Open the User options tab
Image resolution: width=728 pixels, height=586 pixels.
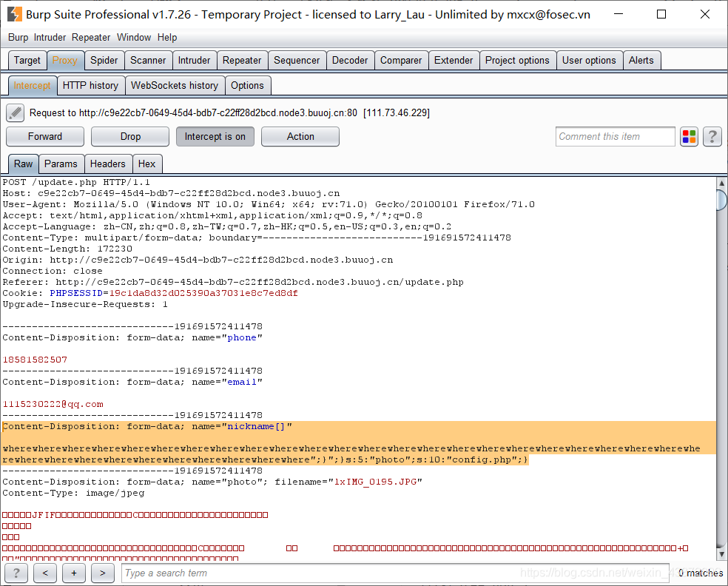click(589, 61)
